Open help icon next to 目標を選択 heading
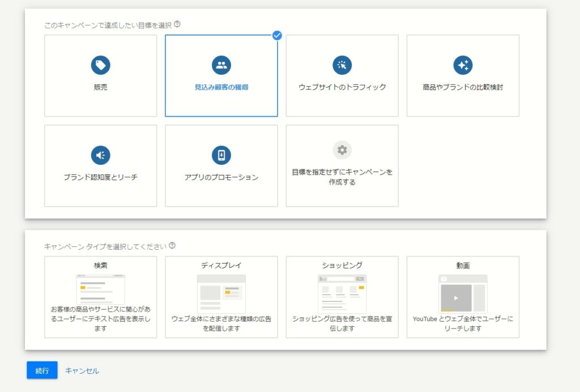The height and width of the screenshot is (392, 580). coord(177,24)
